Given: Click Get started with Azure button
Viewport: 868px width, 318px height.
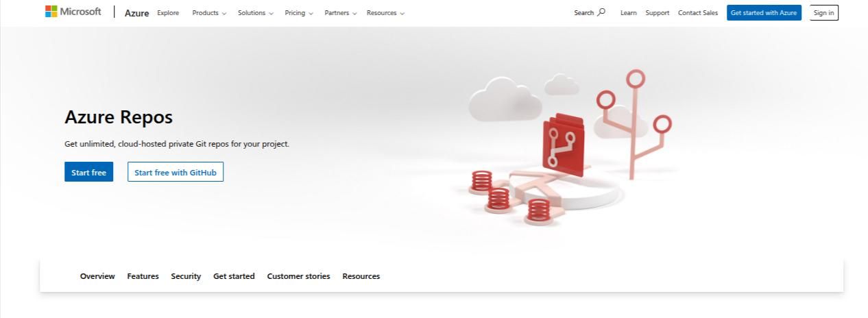Looking at the screenshot, I should coord(764,13).
